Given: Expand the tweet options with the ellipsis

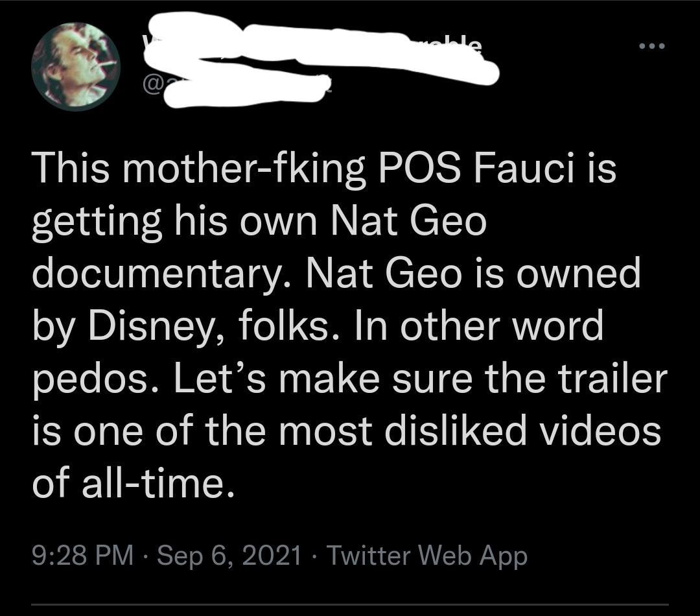Looking at the screenshot, I should pos(653,45).
